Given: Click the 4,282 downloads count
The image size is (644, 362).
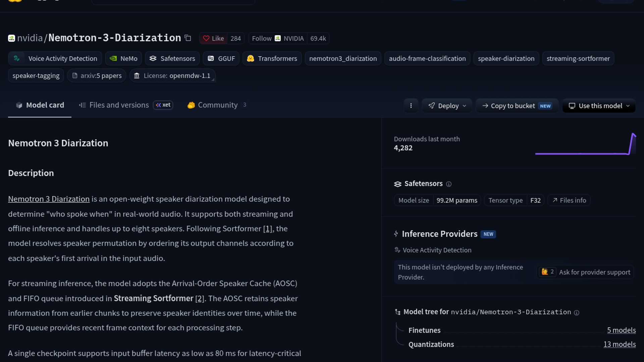Looking at the screenshot, I should pyautogui.click(x=403, y=148).
